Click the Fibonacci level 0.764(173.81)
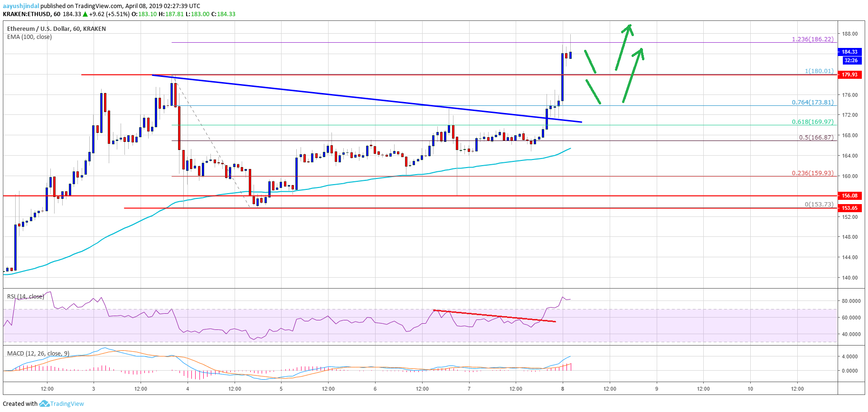Screen dimensions: 868x412 (x=812, y=102)
